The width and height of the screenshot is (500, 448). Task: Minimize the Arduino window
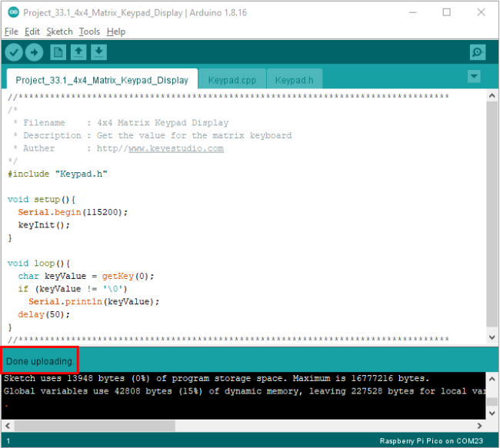(412, 12)
